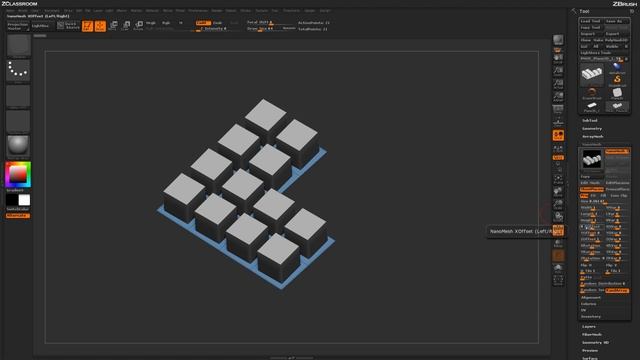Viewport: 640px width, 360px height.
Task: Select the white color swatch
Action: (x=24, y=200)
